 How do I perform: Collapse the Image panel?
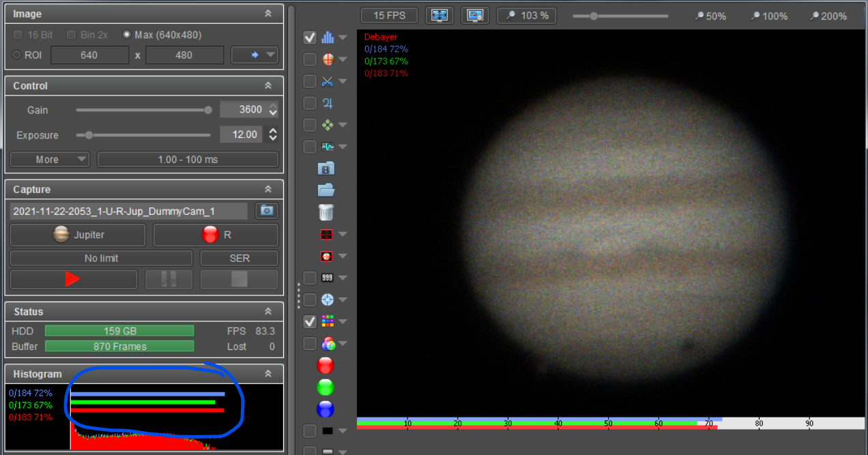(268, 14)
